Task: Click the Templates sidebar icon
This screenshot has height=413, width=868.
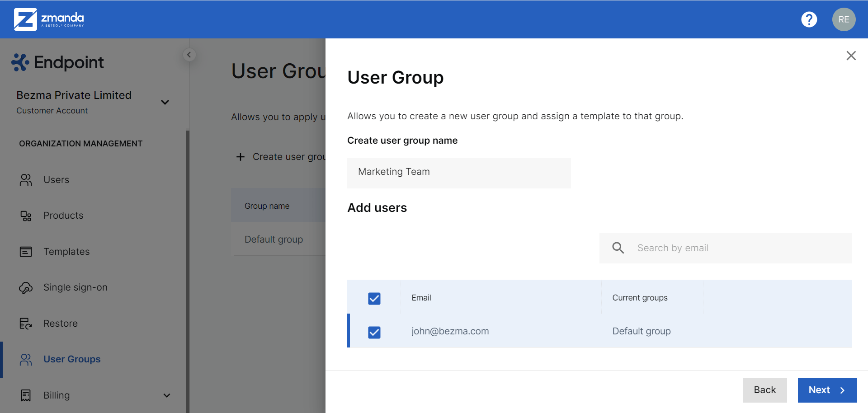Action: 26,252
